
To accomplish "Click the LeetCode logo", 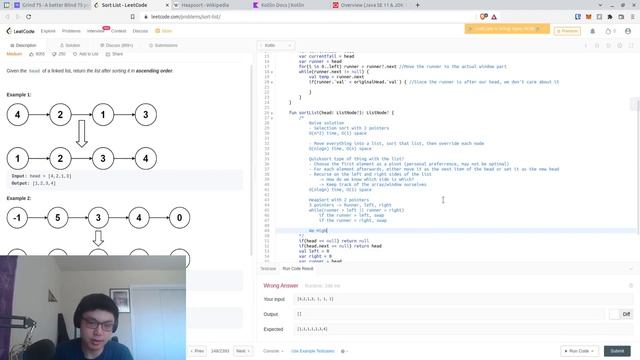I will point(20,31).
